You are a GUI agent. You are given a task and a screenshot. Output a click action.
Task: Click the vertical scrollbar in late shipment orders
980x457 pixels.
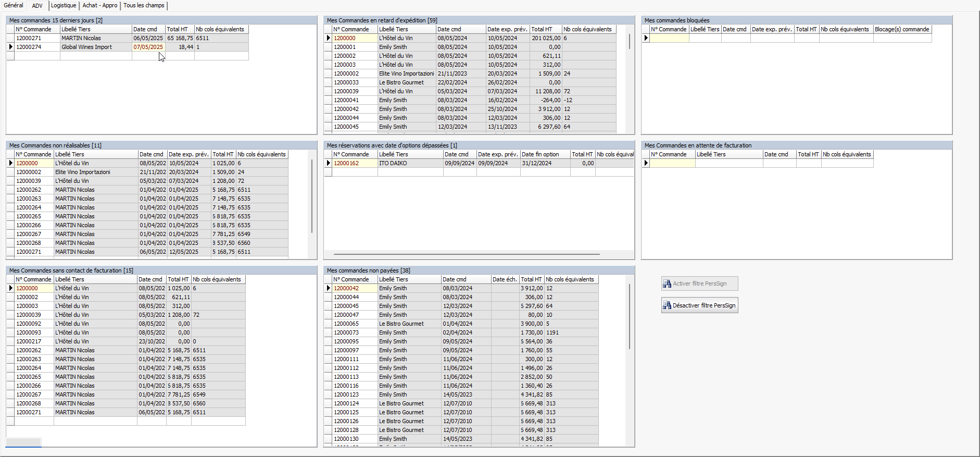pyautogui.click(x=630, y=42)
